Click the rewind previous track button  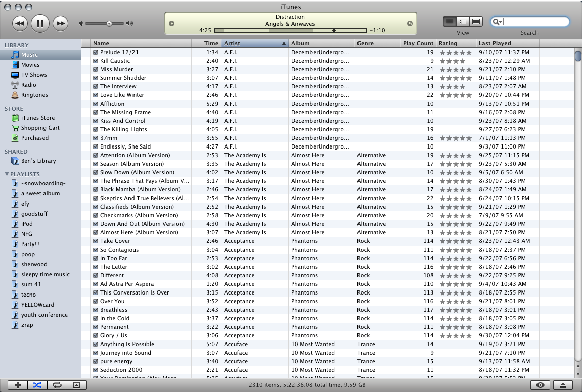click(20, 23)
